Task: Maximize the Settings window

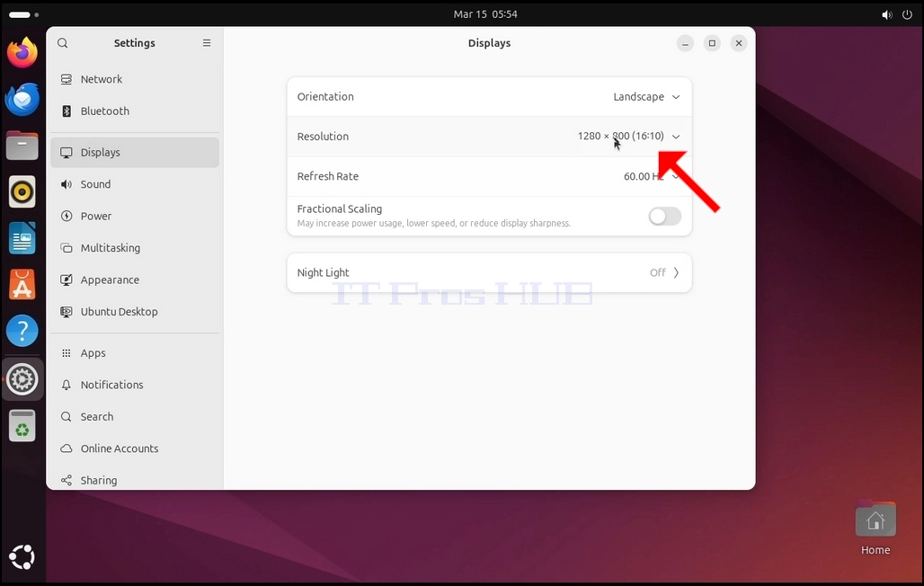Action: pyautogui.click(x=712, y=43)
